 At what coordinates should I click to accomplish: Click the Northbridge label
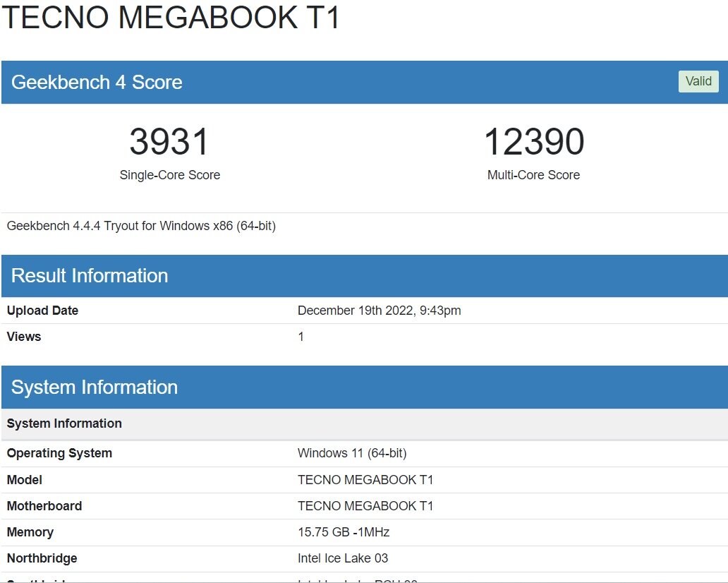42,558
